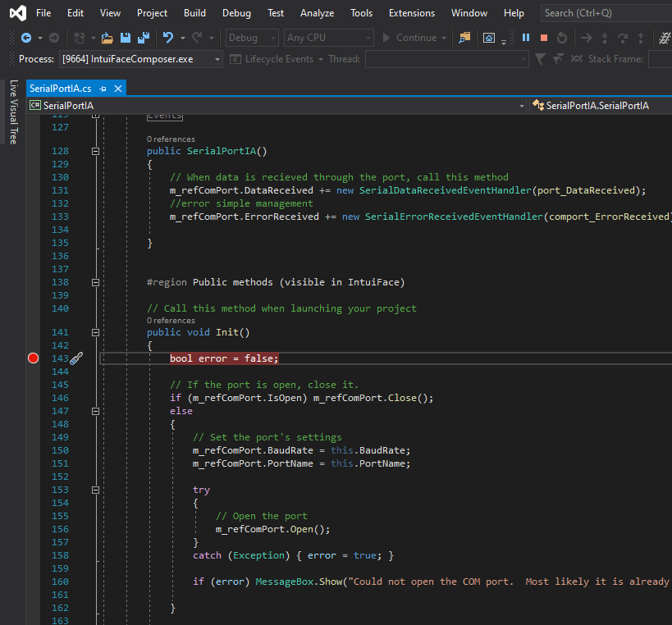Toggle pin on SerialPortIA.cs tab
The height and width of the screenshot is (625, 672).
(x=103, y=89)
